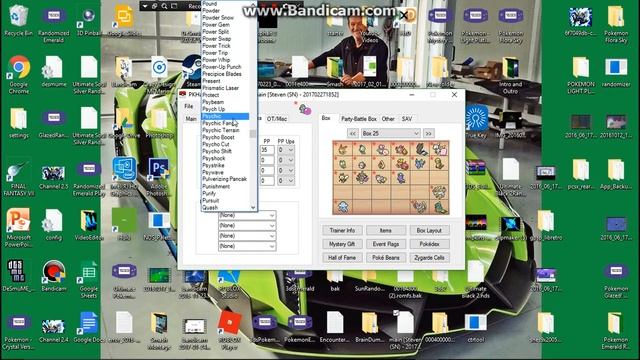Viewport: 640px width, 360px height.
Task: Open the last (None) relearn move dropdown
Action: click(247, 246)
